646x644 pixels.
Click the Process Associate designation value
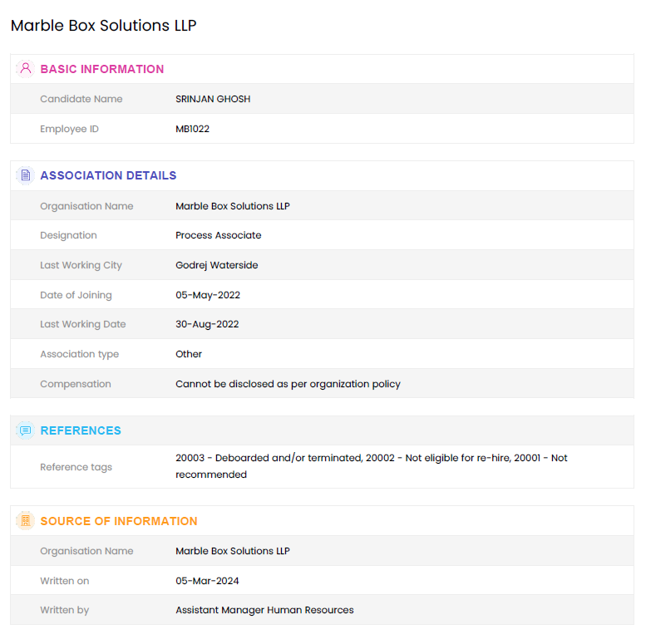[x=219, y=235]
